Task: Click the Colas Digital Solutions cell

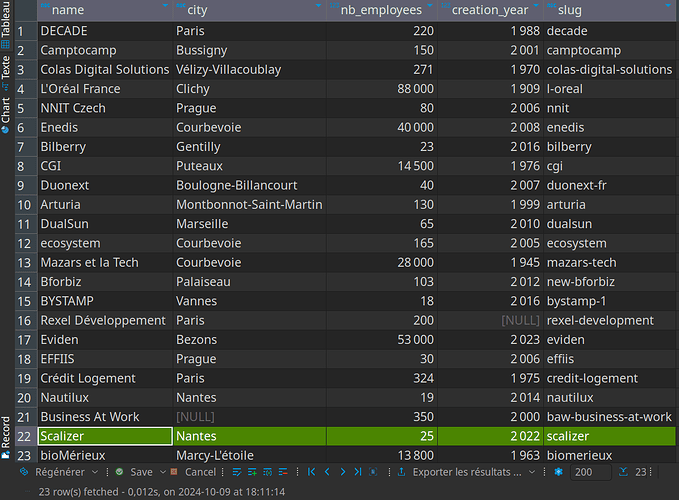Action: tap(105, 70)
